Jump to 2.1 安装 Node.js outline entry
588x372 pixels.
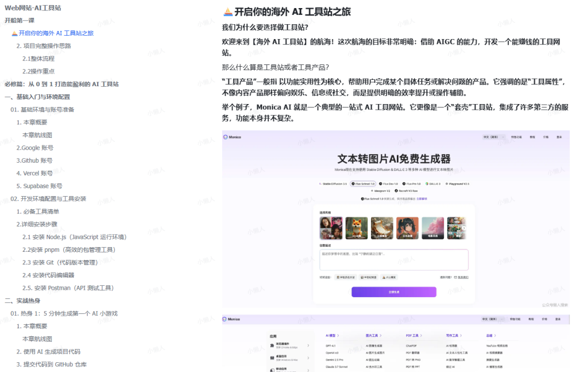point(74,237)
